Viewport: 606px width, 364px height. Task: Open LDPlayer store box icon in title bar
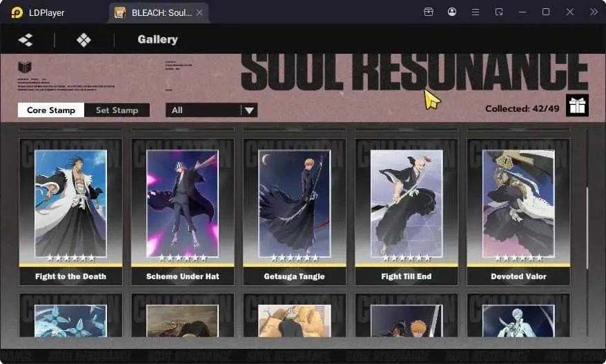click(x=428, y=12)
